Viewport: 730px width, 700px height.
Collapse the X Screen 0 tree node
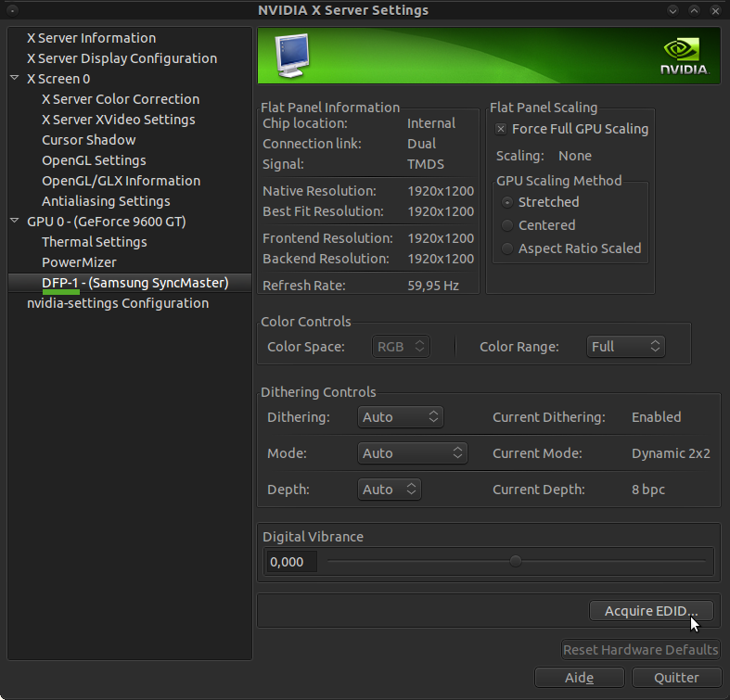coord(15,78)
